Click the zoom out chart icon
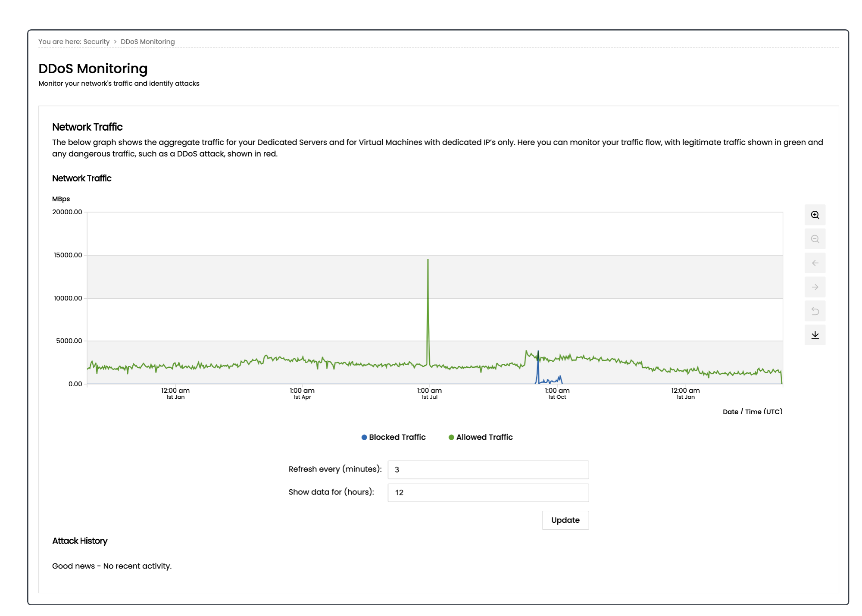862x616 pixels. [x=815, y=239]
